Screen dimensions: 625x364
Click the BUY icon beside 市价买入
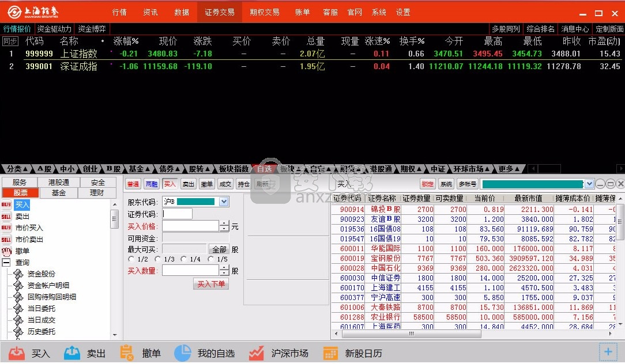point(6,228)
